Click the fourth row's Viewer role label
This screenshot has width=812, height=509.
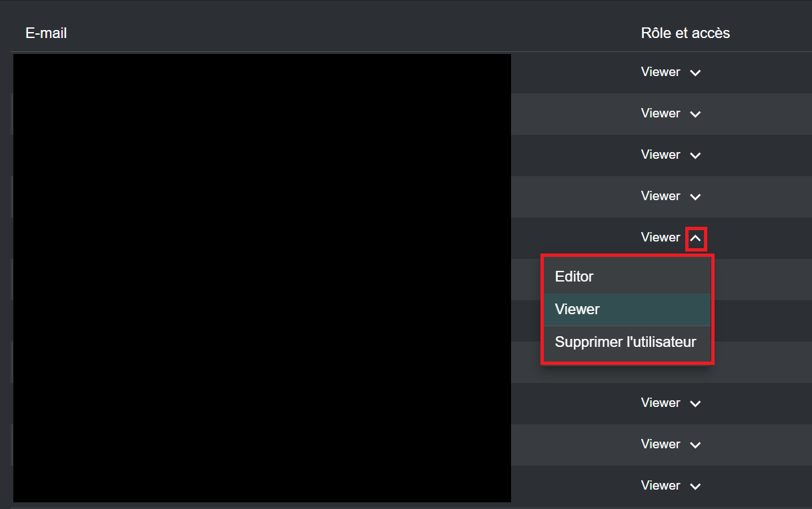point(661,196)
